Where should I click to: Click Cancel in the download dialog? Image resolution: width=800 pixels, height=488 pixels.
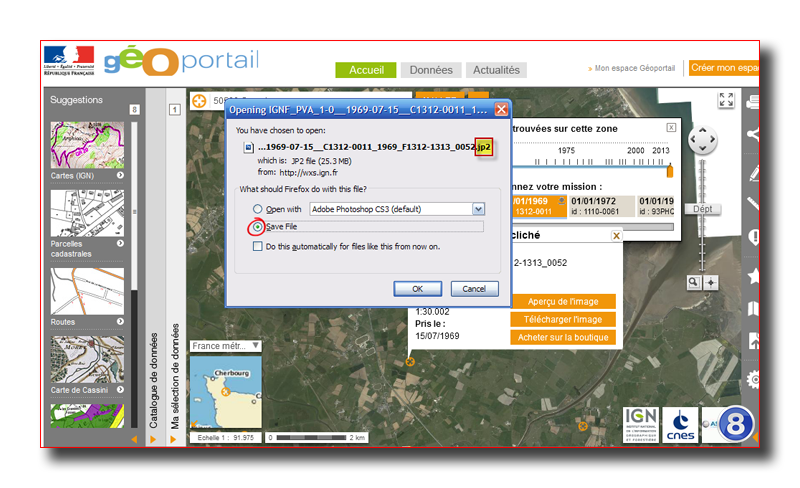point(474,289)
